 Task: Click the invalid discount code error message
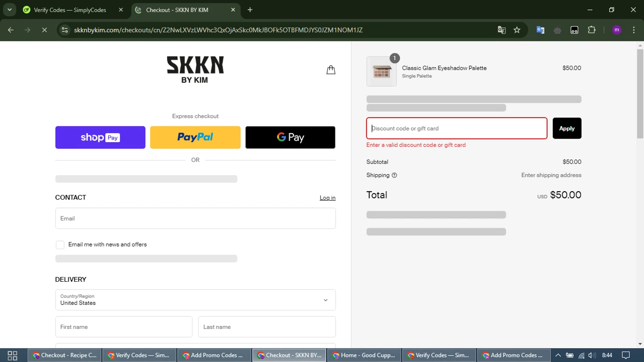coord(416,145)
